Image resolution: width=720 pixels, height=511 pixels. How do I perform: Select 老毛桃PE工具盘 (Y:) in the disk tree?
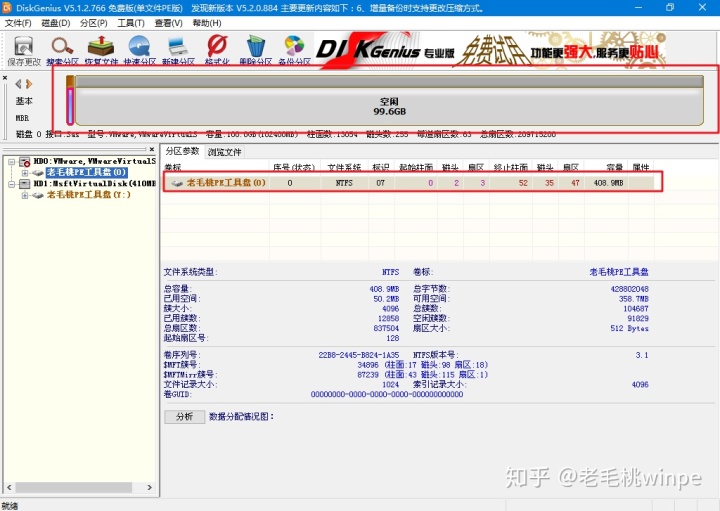click(x=89, y=195)
